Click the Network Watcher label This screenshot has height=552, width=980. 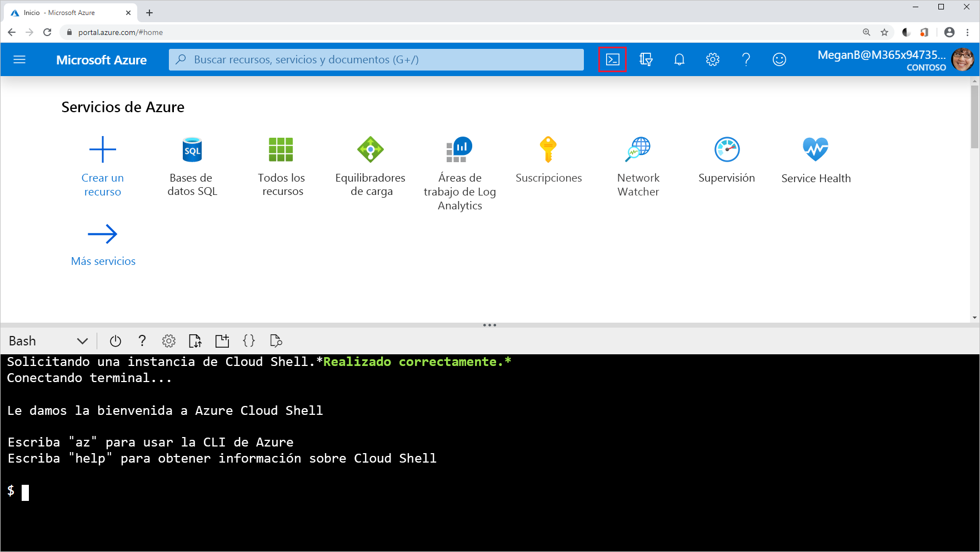tap(638, 185)
